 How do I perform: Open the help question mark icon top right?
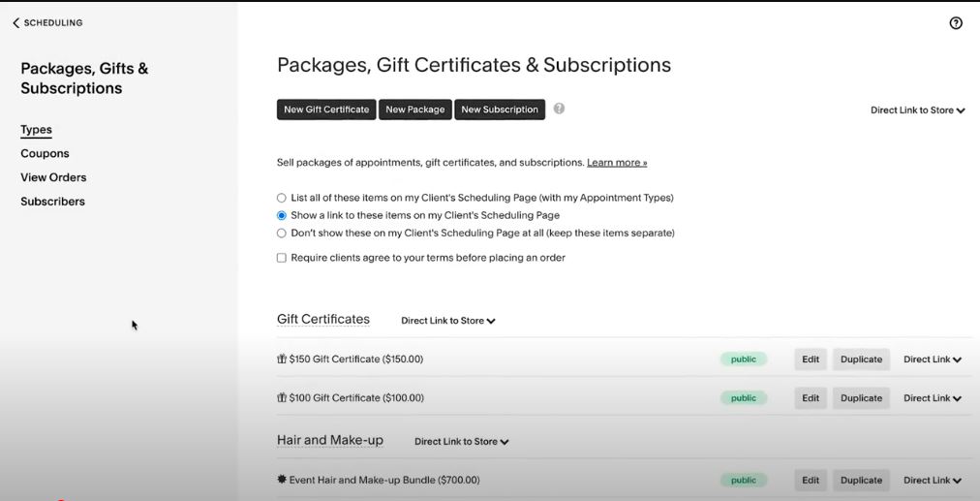click(x=956, y=23)
